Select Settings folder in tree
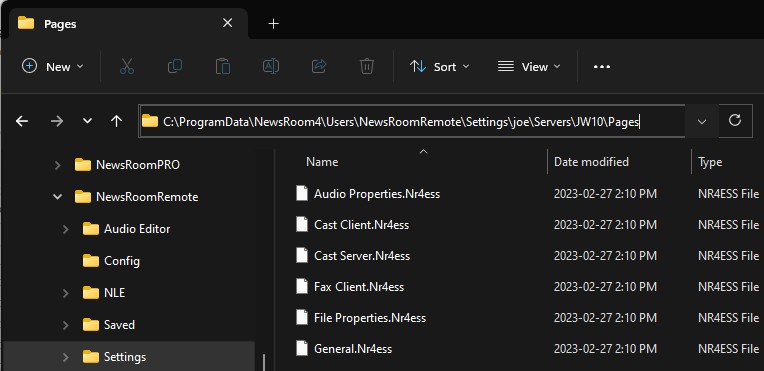The width and height of the screenshot is (764, 371). 125,357
